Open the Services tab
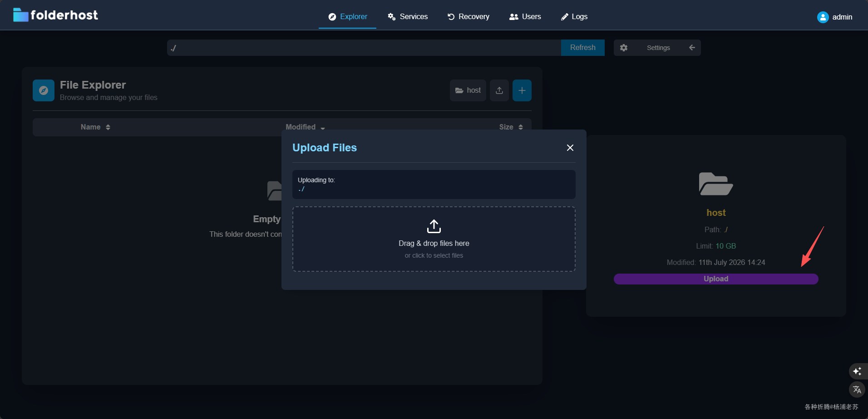 pyautogui.click(x=408, y=17)
